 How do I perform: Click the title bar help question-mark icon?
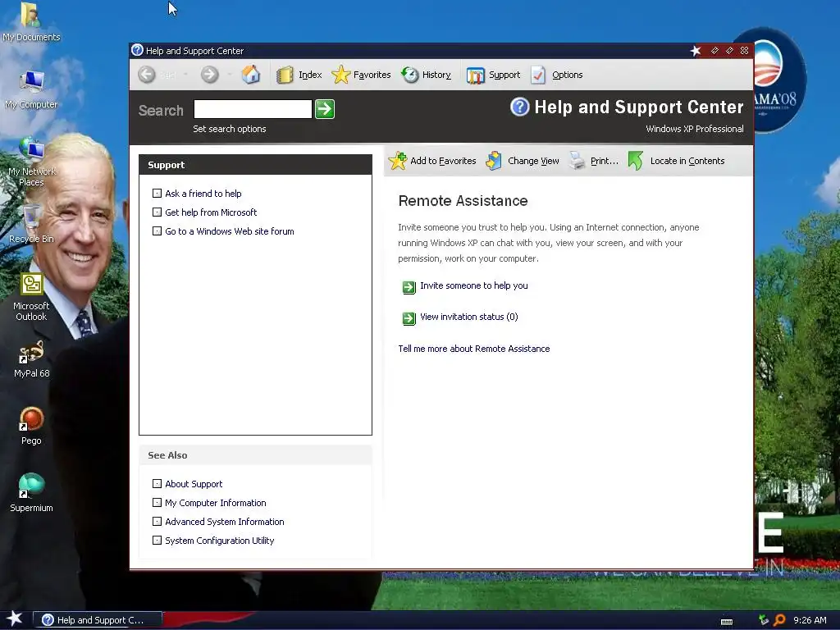click(137, 50)
